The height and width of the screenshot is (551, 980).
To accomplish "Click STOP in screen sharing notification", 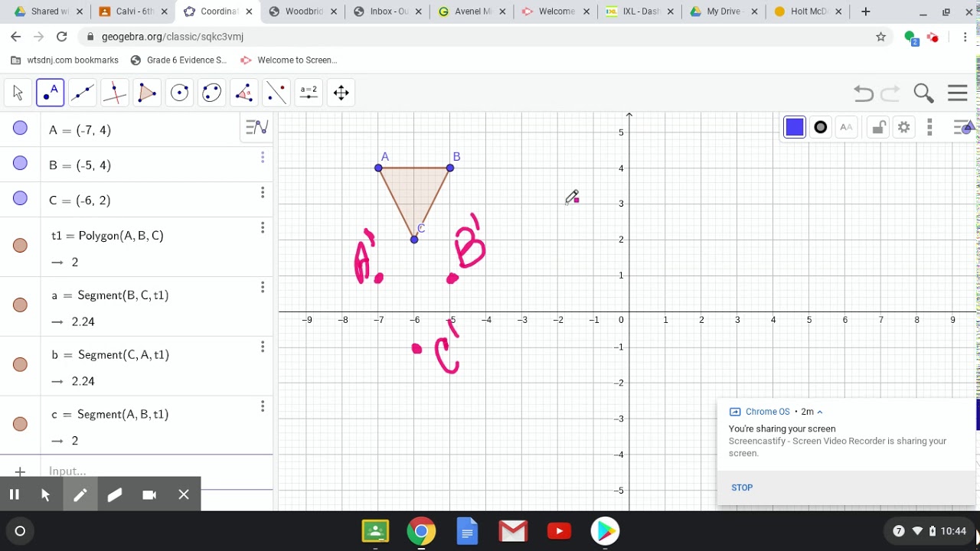I will (x=742, y=487).
